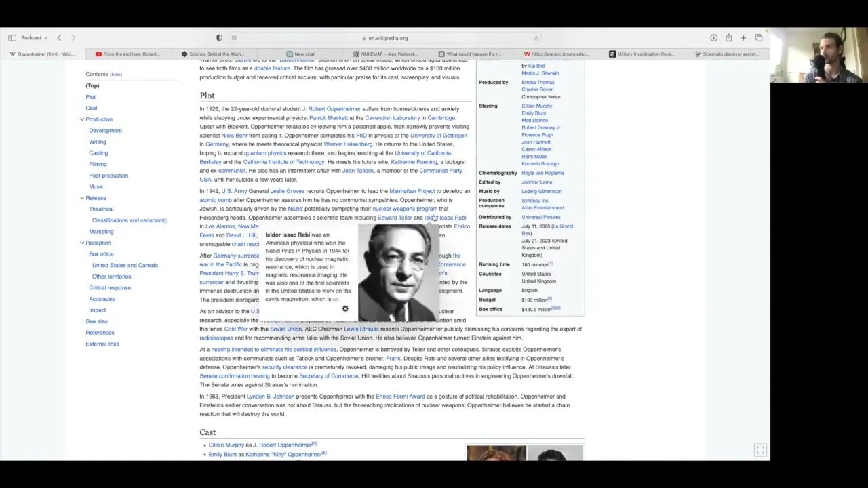Image resolution: width=868 pixels, height=488 pixels.
Task: Open Universal Pictures infobox link
Action: (x=541, y=217)
